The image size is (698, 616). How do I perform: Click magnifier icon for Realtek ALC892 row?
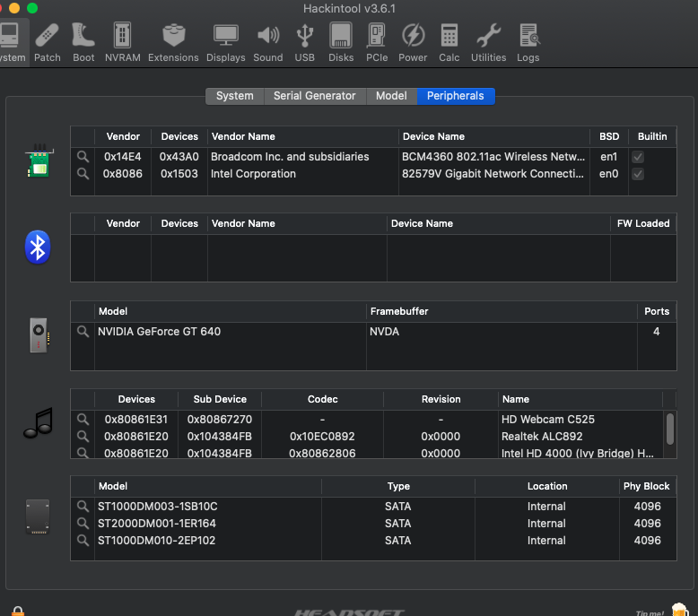tap(83, 436)
